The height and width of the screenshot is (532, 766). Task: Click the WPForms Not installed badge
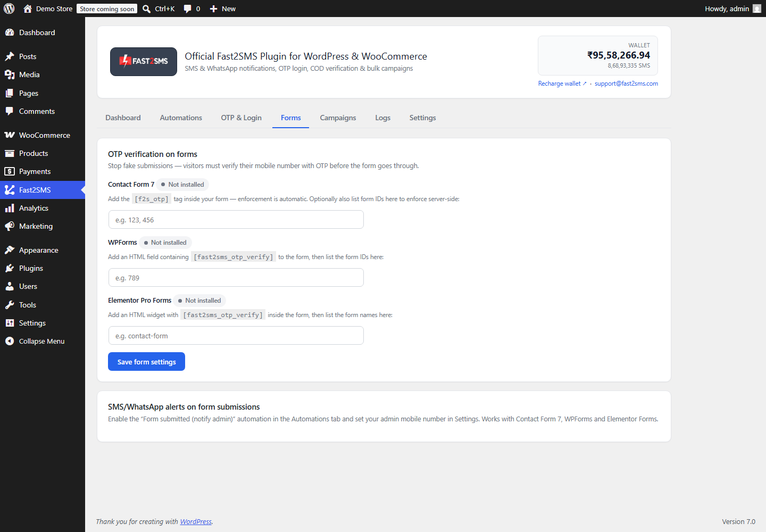click(165, 243)
